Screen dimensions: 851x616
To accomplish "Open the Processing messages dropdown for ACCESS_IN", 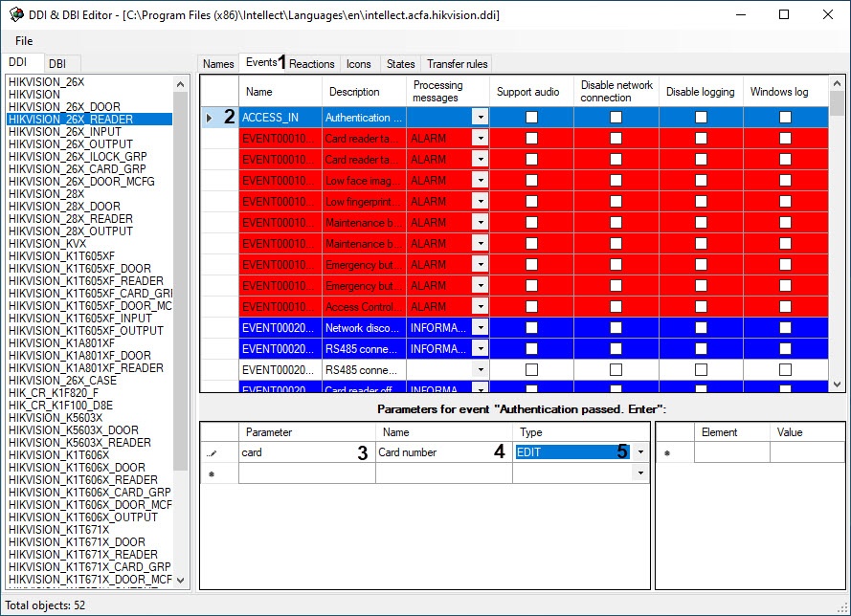I will pos(480,118).
